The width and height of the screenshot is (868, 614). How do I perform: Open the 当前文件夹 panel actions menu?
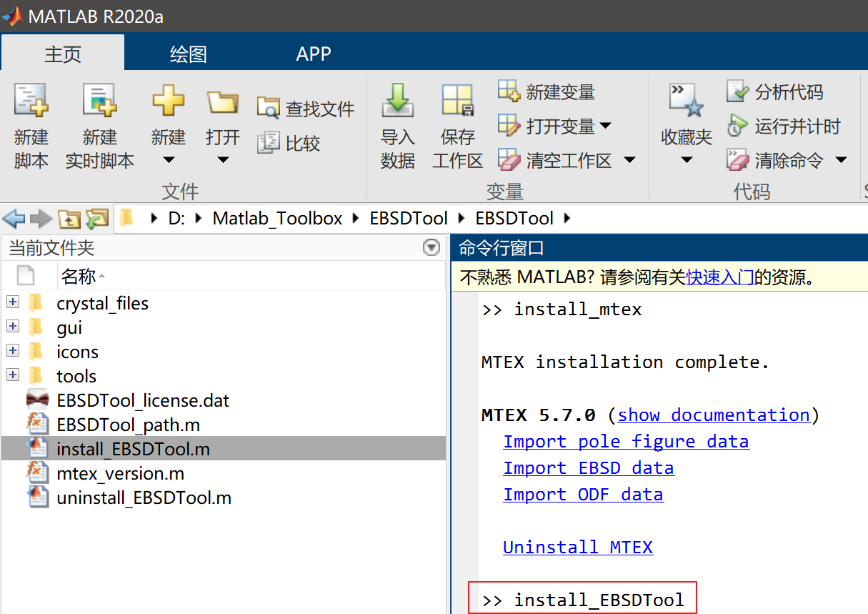[431, 248]
